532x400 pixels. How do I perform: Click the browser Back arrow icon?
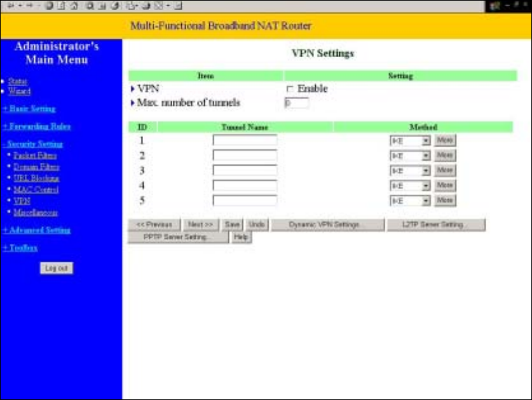pos(11,6)
